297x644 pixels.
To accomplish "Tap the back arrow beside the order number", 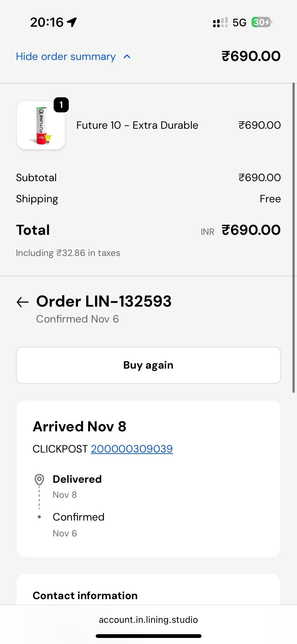I will tap(23, 302).
